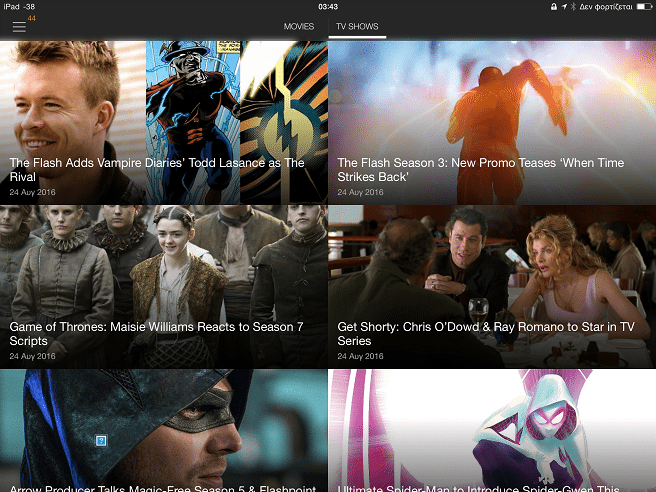This screenshot has height=492, width=656.
Task: Open Game of Thrones Maisie Williams article
Action: 164,287
